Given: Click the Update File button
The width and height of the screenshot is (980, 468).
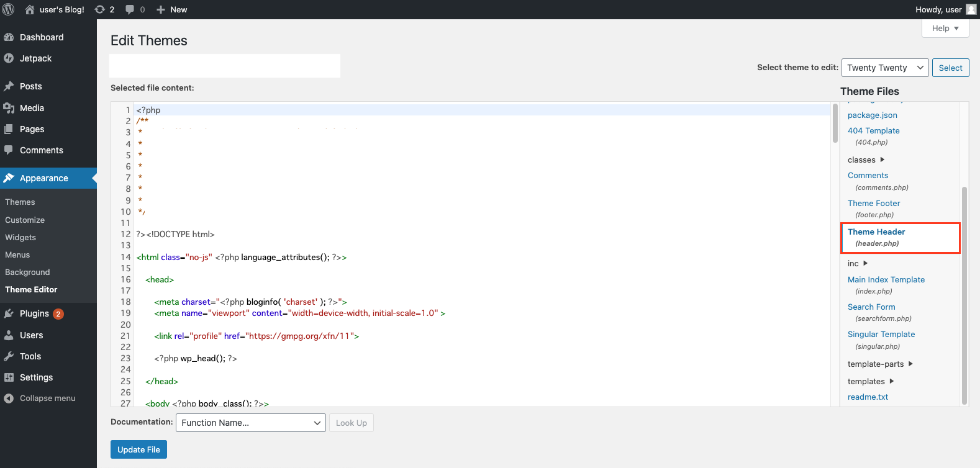Looking at the screenshot, I should tap(138, 449).
